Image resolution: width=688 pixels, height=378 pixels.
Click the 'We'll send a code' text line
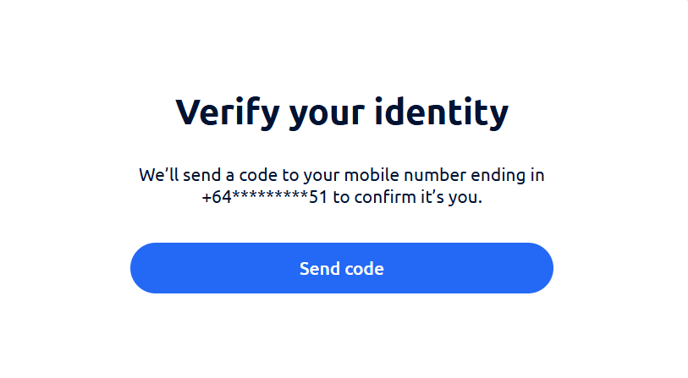341,175
